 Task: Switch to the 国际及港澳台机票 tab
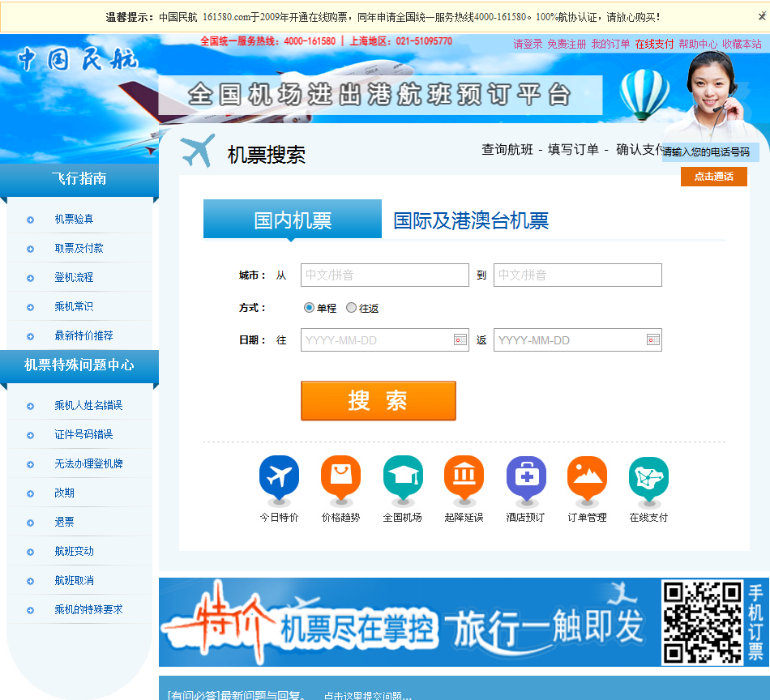pyautogui.click(x=471, y=220)
